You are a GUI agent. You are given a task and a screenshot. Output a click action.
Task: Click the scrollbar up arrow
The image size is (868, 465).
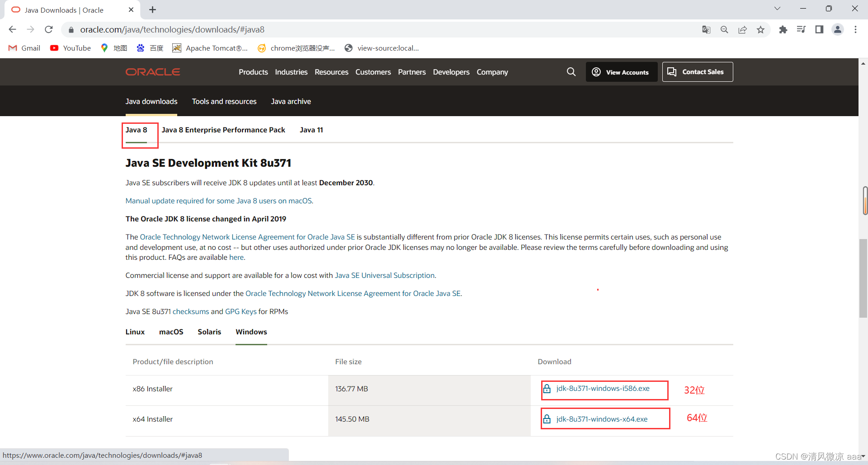pos(863,63)
